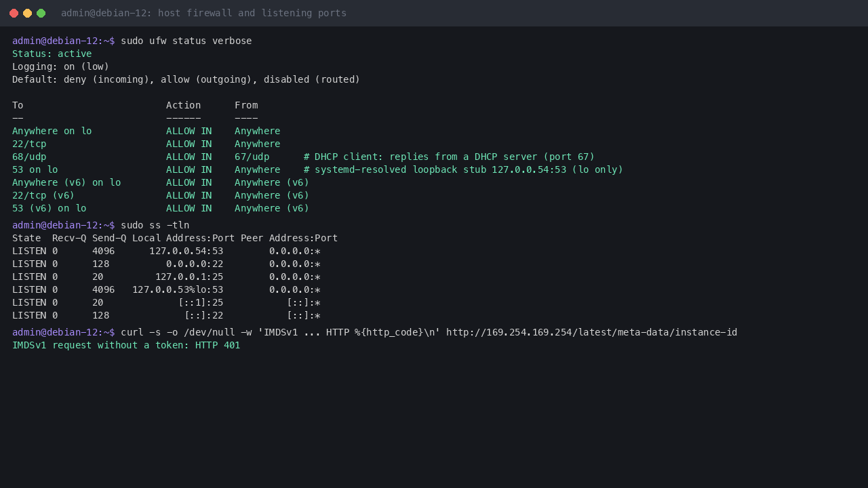
Task: Select the 'Anywhere on lo' rule entry
Action: (52, 131)
